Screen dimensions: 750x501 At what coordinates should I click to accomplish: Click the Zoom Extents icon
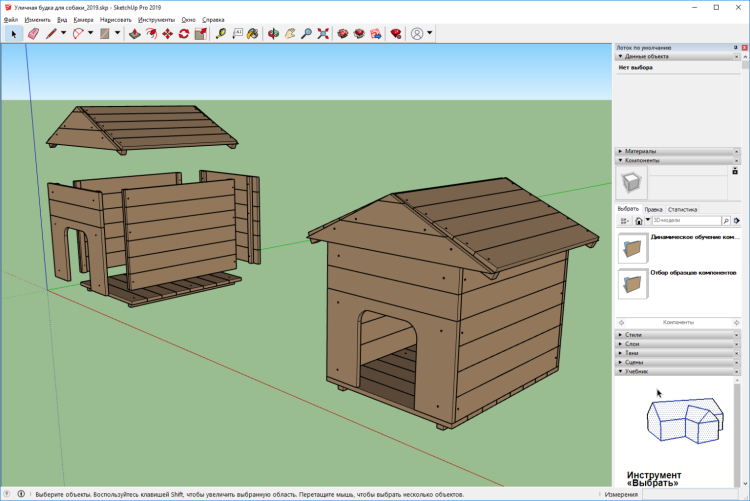click(323, 33)
